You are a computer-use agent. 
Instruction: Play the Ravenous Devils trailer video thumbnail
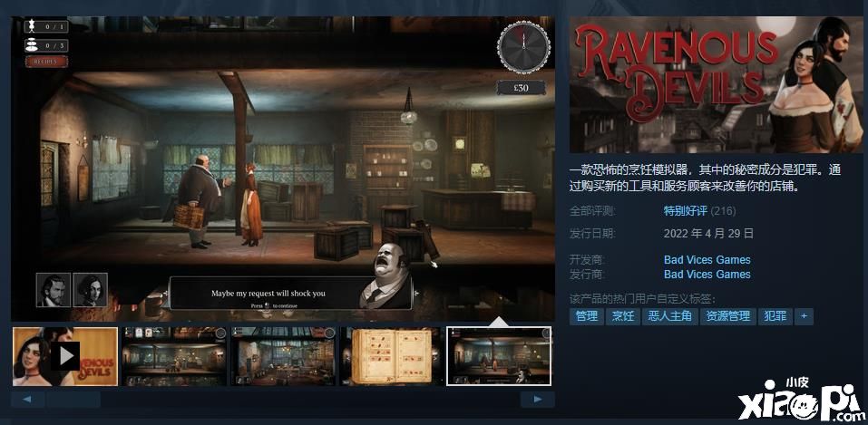click(65, 356)
